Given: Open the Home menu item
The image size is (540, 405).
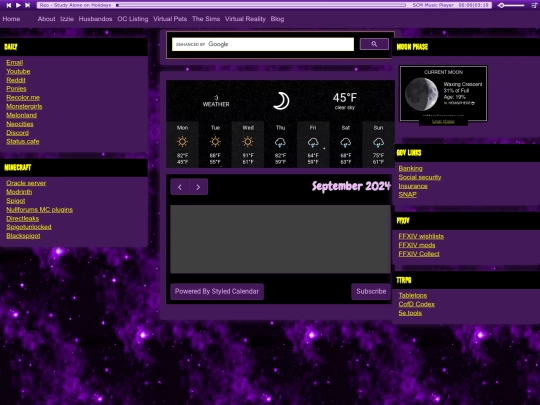Looking at the screenshot, I should point(11,19).
